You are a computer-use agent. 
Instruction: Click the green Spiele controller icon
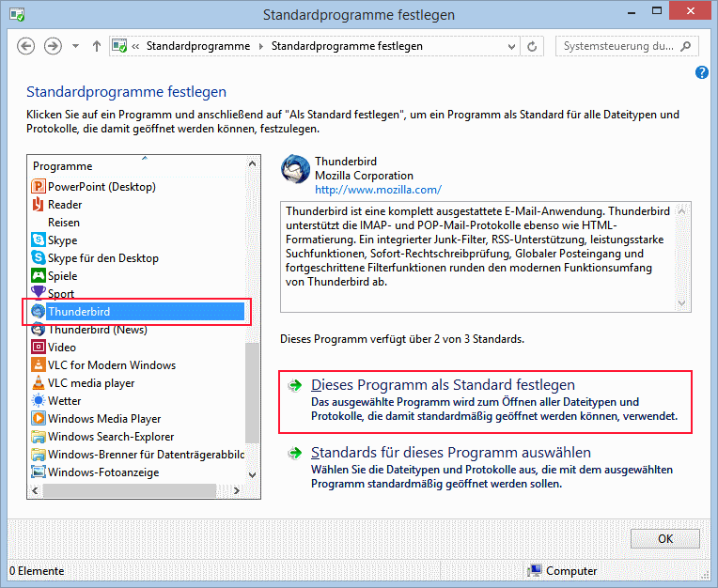(38, 276)
